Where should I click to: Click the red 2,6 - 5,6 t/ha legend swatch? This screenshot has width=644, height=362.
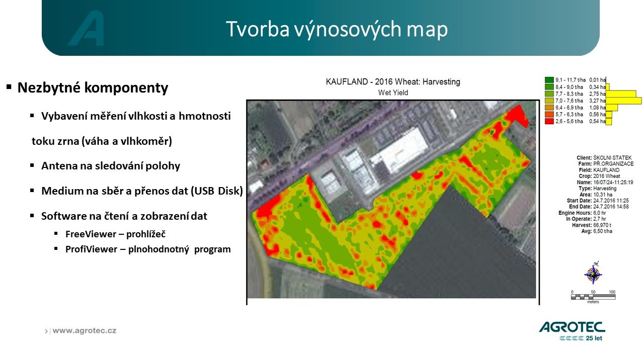point(549,122)
